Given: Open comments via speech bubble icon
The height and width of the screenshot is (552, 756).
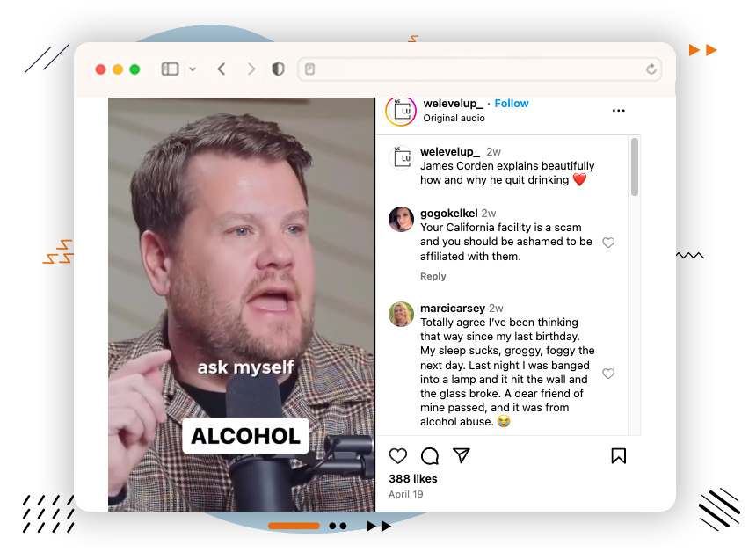Looking at the screenshot, I should click(x=430, y=455).
